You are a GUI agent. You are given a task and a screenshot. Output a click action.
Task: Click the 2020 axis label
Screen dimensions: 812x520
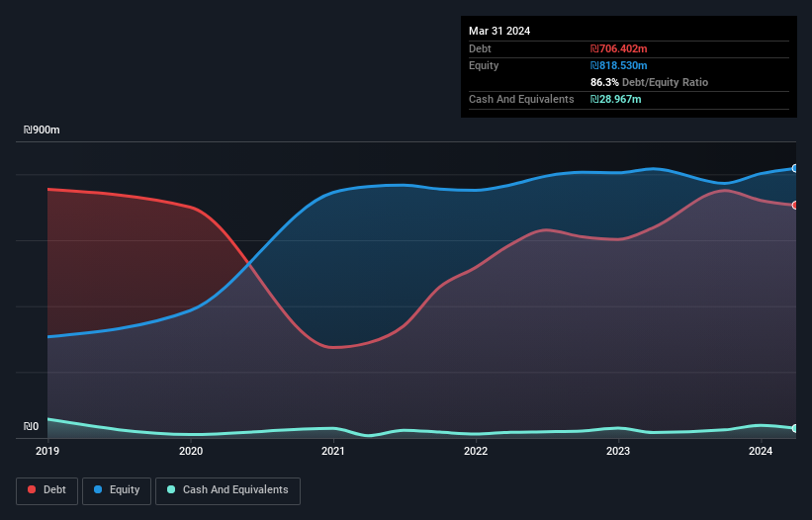click(191, 451)
